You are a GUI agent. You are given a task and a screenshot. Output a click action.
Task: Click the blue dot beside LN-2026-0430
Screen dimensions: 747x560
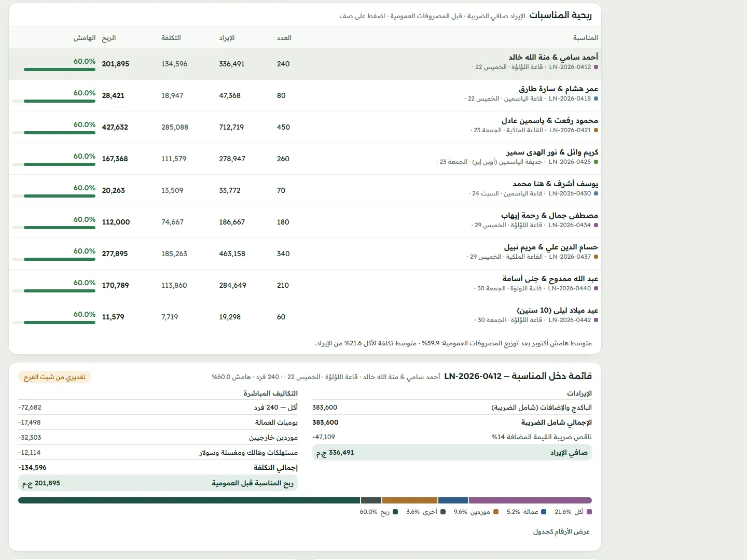pyautogui.click(x=596, y=193)
